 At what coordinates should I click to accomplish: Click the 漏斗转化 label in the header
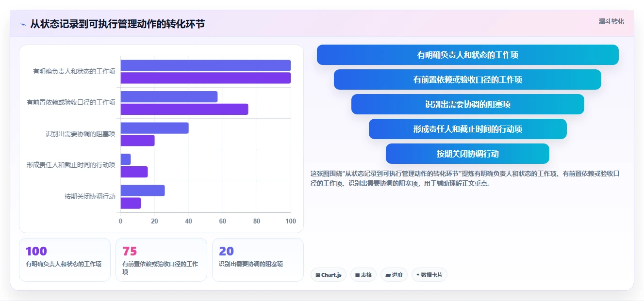pyautogui.click(x=611, y=22)
